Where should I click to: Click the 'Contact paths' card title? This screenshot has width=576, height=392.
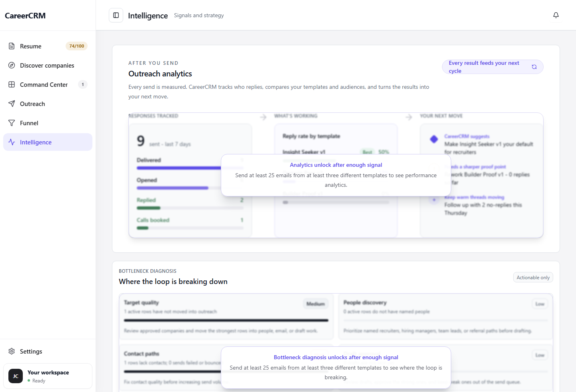tap(142, 354)
